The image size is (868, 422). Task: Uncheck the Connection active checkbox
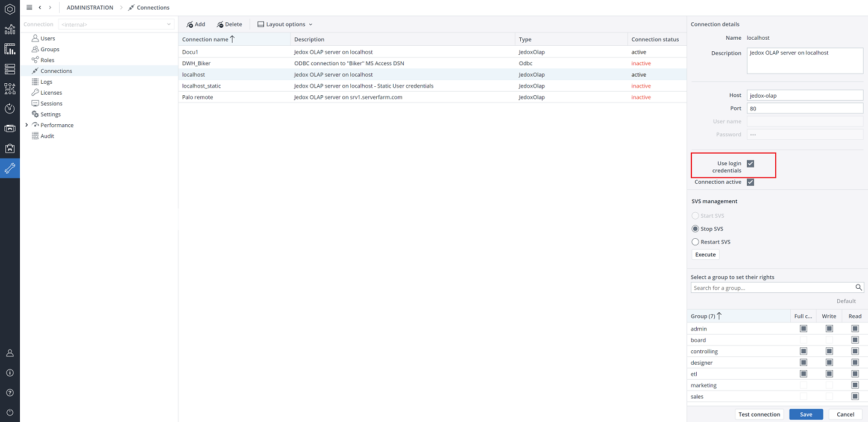click(750, 182)
